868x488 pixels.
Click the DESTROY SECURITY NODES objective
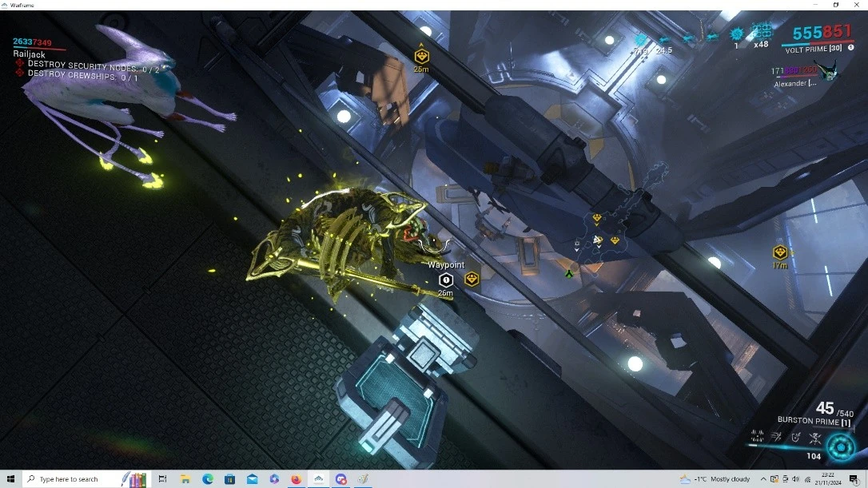94,66
